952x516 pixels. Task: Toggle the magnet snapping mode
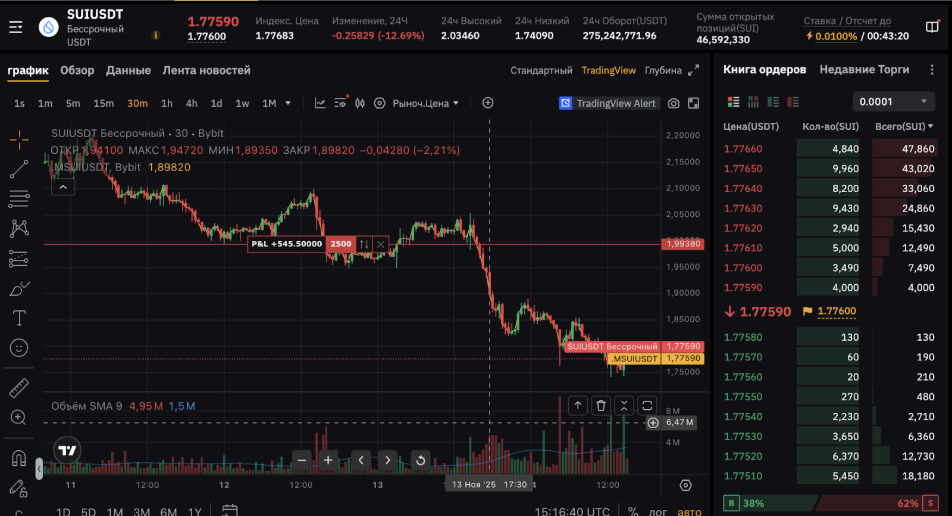point(18,459)
